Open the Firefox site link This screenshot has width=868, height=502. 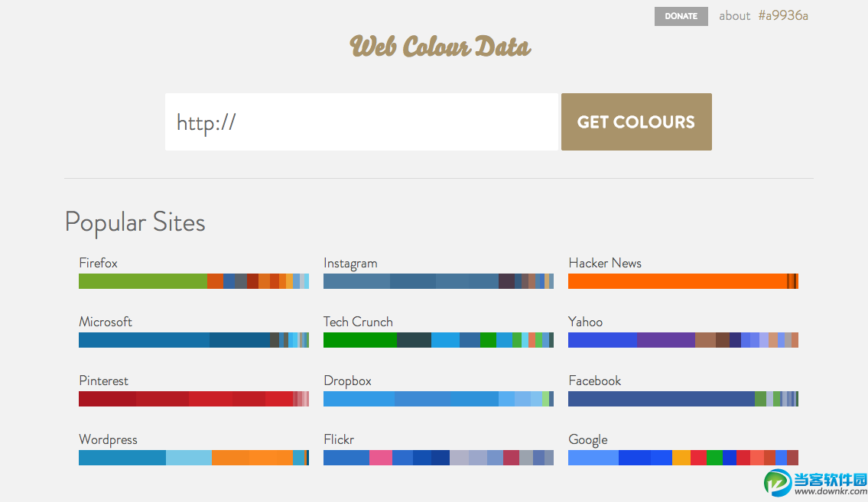pyautogui.click(x=98, y=263)
